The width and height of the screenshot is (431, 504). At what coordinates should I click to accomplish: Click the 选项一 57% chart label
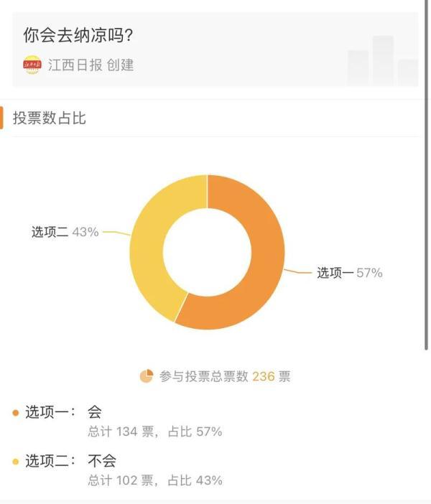350,273
